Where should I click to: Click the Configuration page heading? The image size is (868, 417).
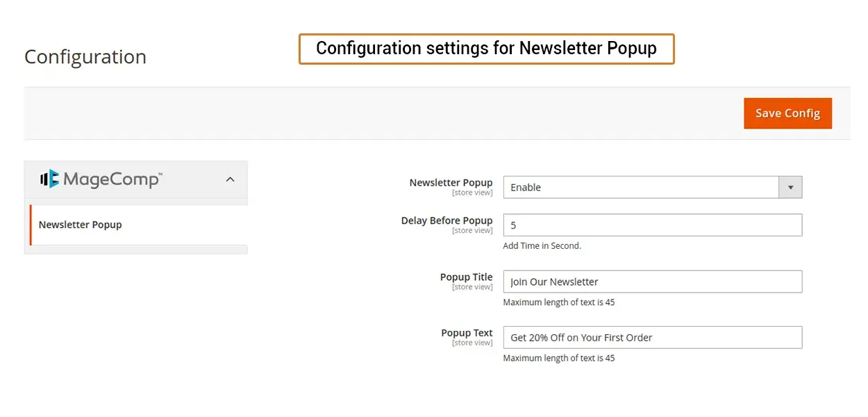click(85, 57)
